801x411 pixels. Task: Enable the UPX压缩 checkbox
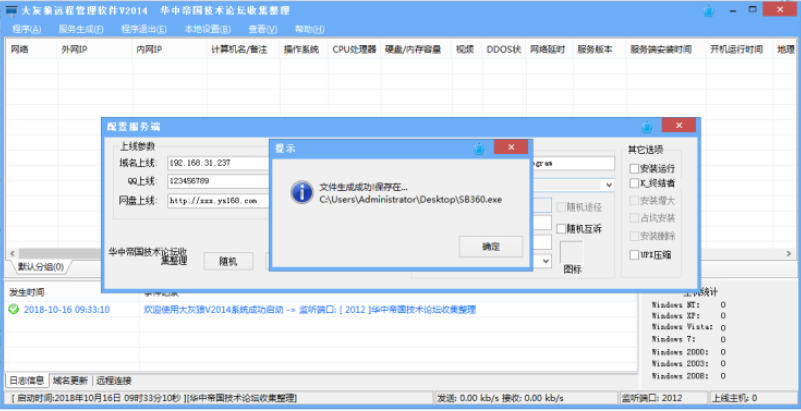(x=634, y=254)
